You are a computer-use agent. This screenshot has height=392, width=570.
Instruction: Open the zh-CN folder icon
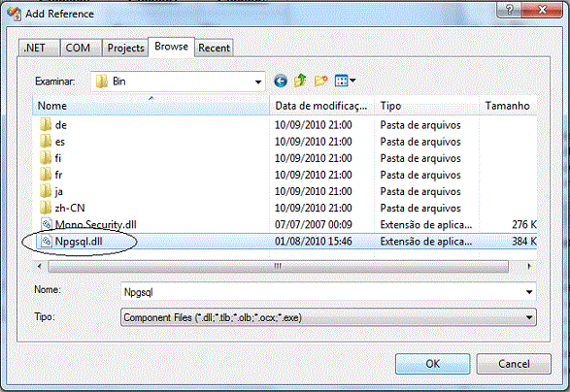[x=46, y=208]
